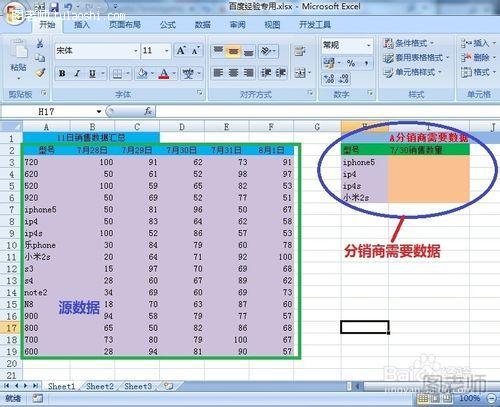The image size is (500, 407).
Task: Apply the fill color bucket
Action: (x=142, y=73)
